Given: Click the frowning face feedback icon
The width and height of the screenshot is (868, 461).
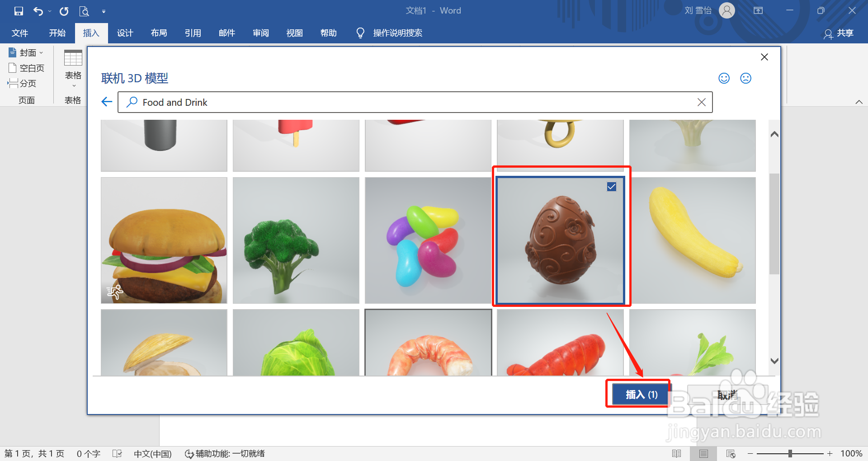Looking at the screenshot, I should 745,78.
